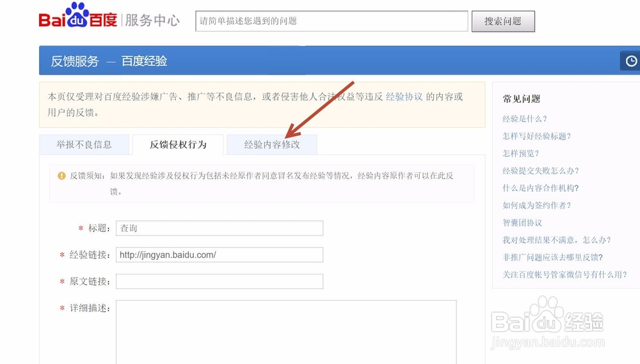Click the orange notice icon beside 反馈须知
This screenshot has height=364, width=640.
click(61, 176)
